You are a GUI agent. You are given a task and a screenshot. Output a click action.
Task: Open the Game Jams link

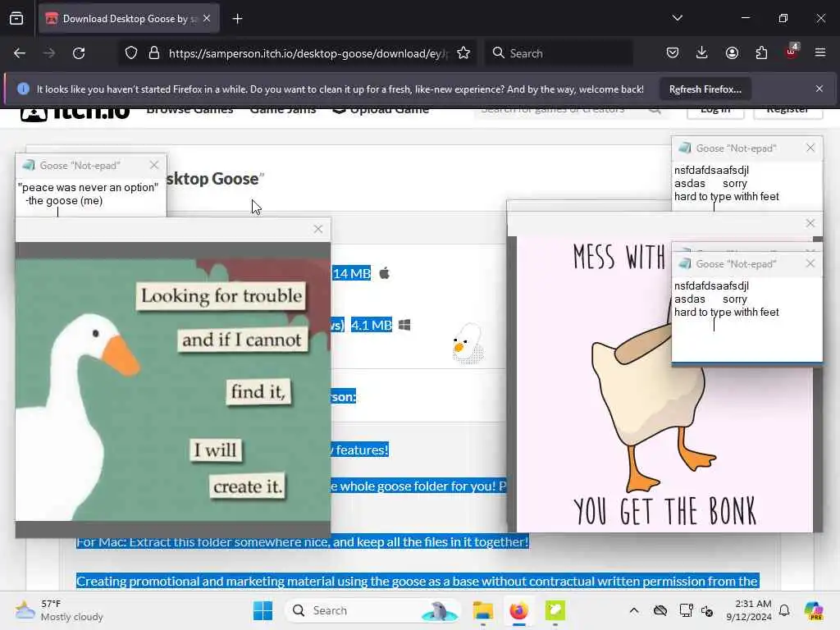point(283,112)
